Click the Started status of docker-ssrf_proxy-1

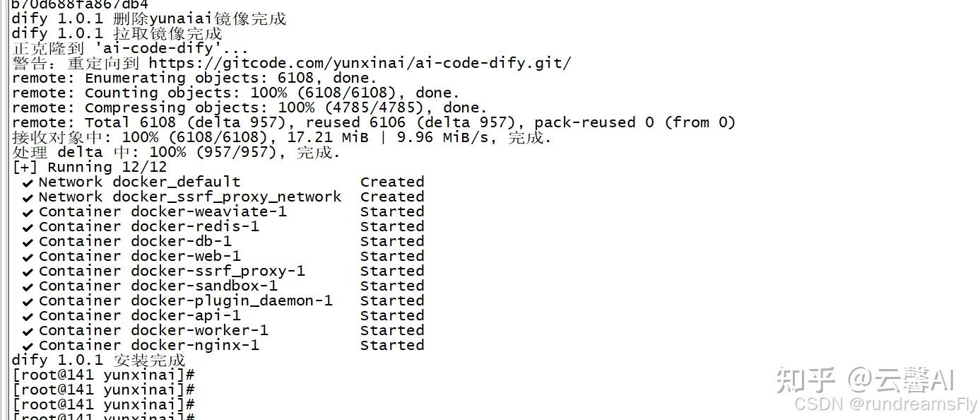391,272
